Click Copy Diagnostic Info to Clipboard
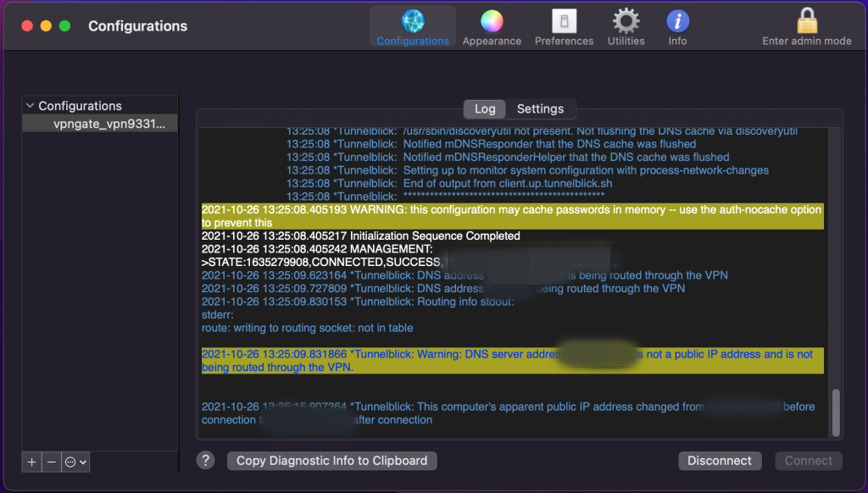The width and height of the screenshot is (868, 493). tap(331, 460)
